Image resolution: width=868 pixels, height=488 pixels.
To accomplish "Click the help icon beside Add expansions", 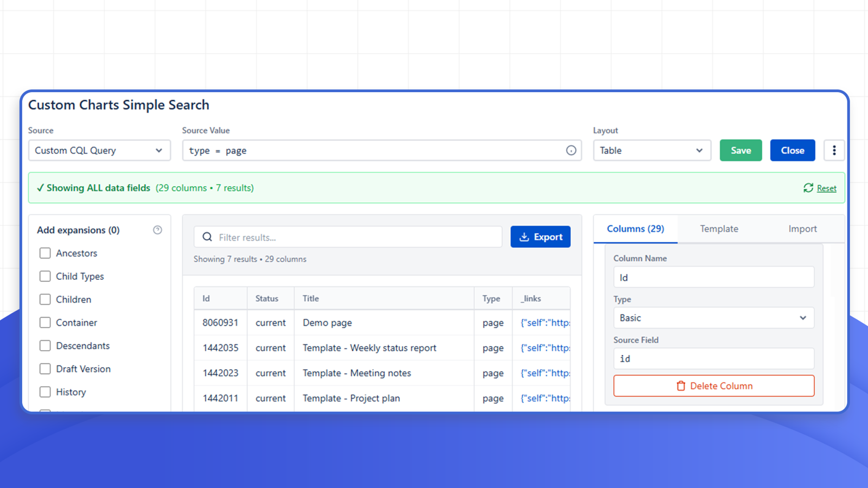I will pyautogui.click(x=158, y=230).
